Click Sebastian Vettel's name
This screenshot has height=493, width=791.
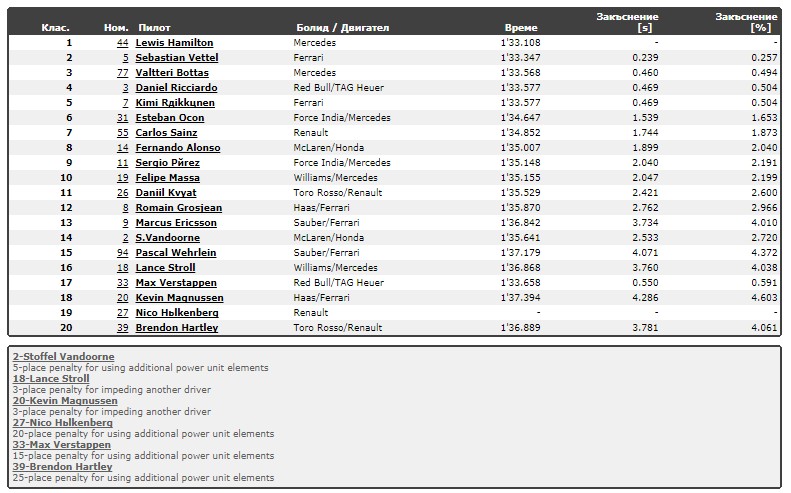[x=177, y=58]
